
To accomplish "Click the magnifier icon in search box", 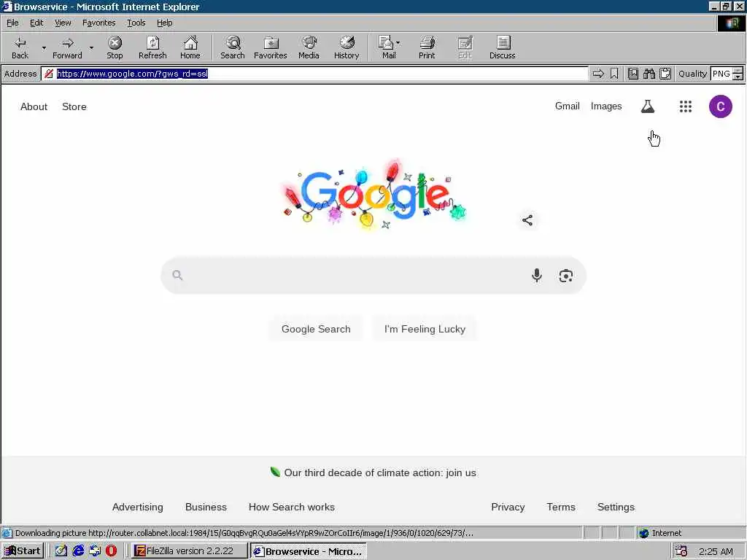I will tap(177, 275).
